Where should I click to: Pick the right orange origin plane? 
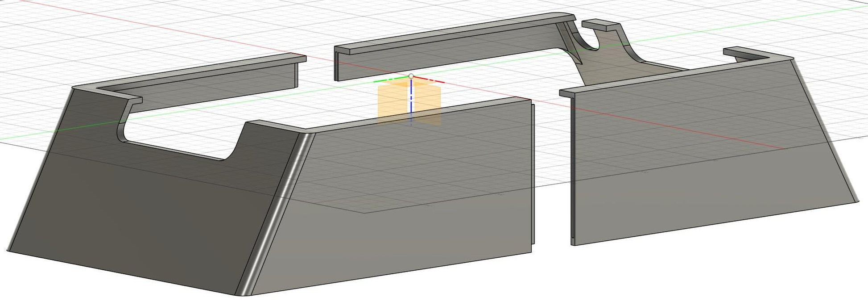[x=427, y=102]
